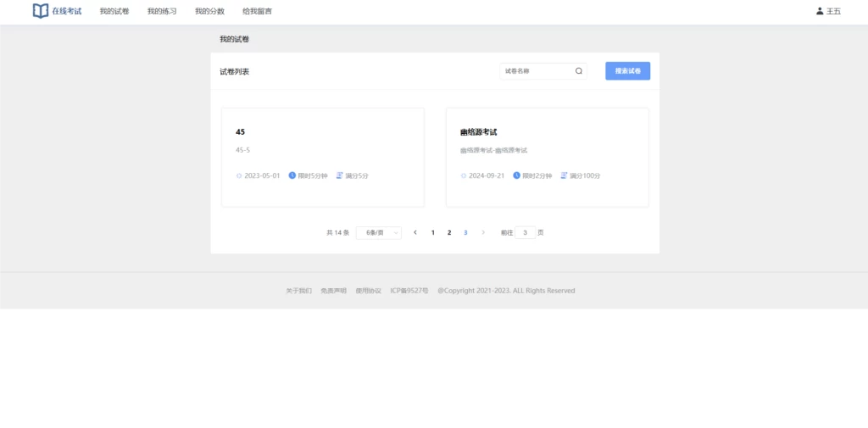Click the clock icon beside 限时2分钟
The height and width of the screenshot is (428, 868).
(517, 176)
